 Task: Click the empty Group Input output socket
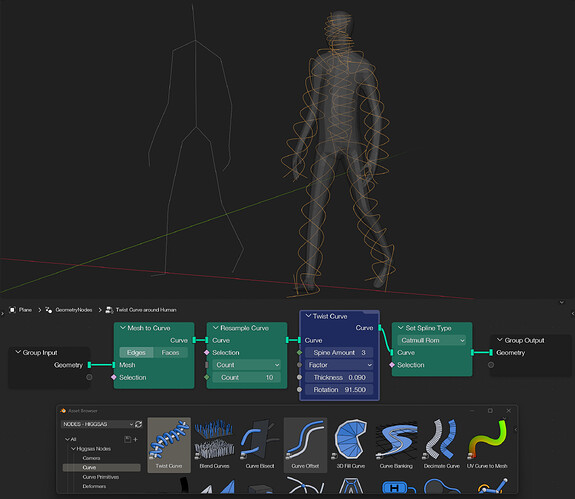click(x=89, y=377)
